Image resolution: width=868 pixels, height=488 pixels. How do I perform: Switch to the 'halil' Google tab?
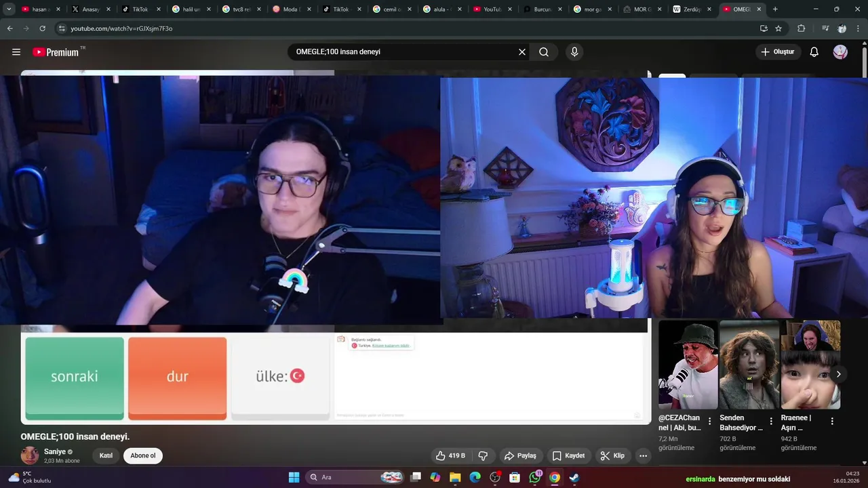coord(190,9)
